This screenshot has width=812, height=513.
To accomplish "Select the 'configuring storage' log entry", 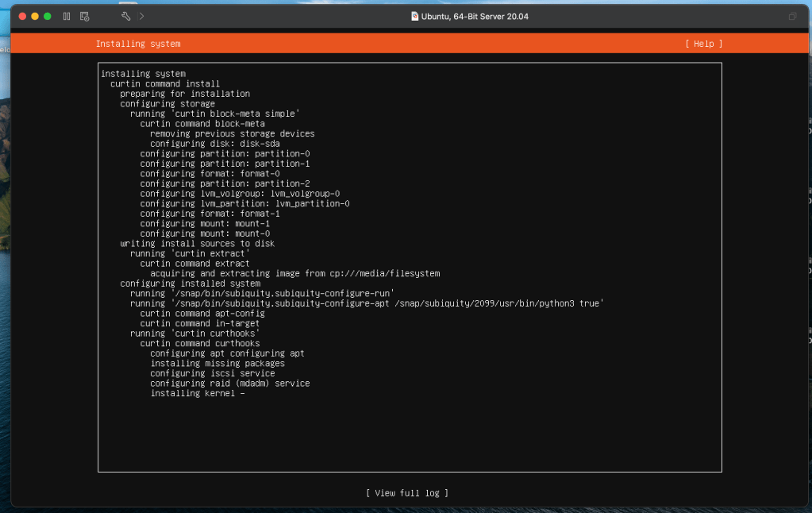I will tap(167, 103).
